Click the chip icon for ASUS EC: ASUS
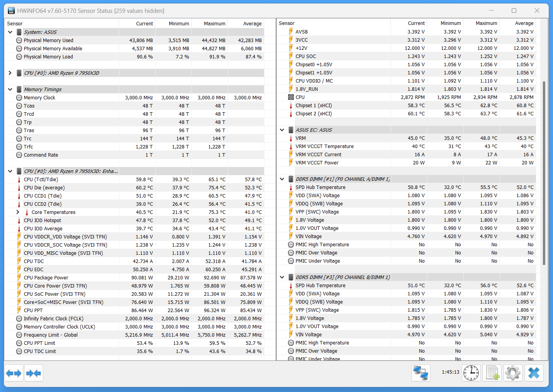Image resolution: width=553 pixels, height=392 pixels. (x=291, y=130)
